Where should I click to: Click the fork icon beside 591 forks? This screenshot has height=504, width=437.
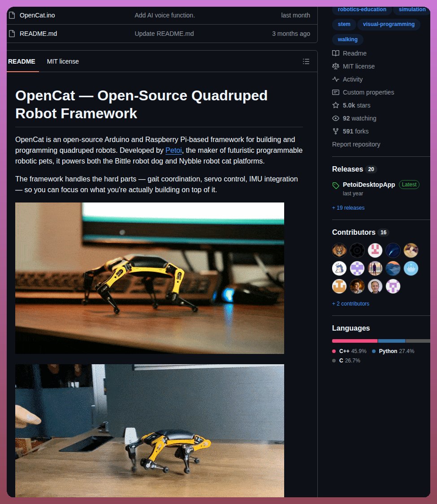point(335,131)
